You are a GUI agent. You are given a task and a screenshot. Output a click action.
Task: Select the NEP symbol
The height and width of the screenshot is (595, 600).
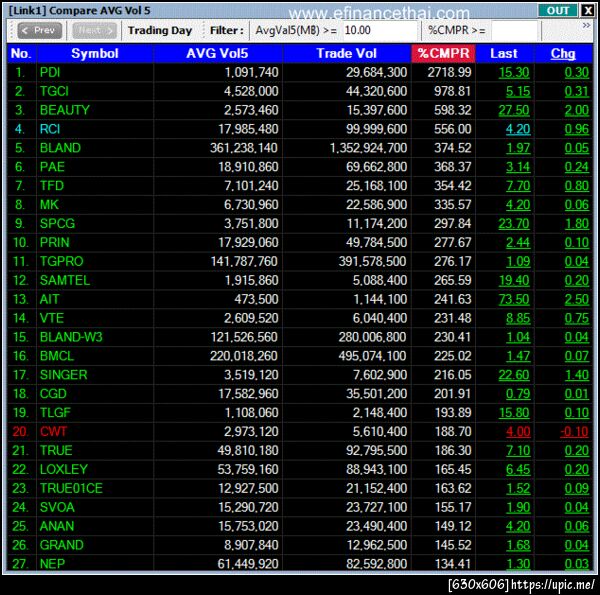point(52,564)
